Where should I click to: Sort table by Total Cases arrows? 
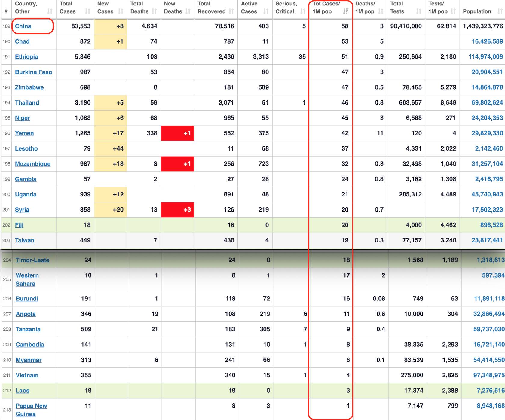click(87, 11)
